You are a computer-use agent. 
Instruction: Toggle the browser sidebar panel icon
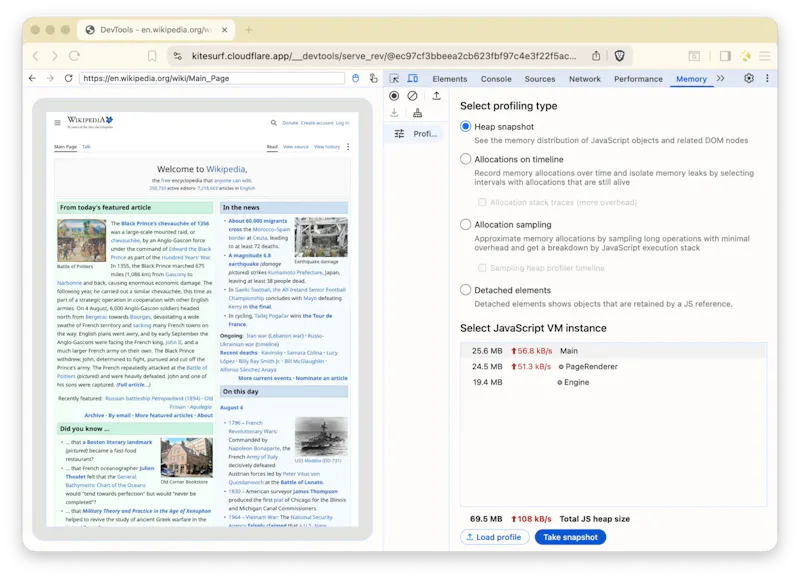point(725,56)
